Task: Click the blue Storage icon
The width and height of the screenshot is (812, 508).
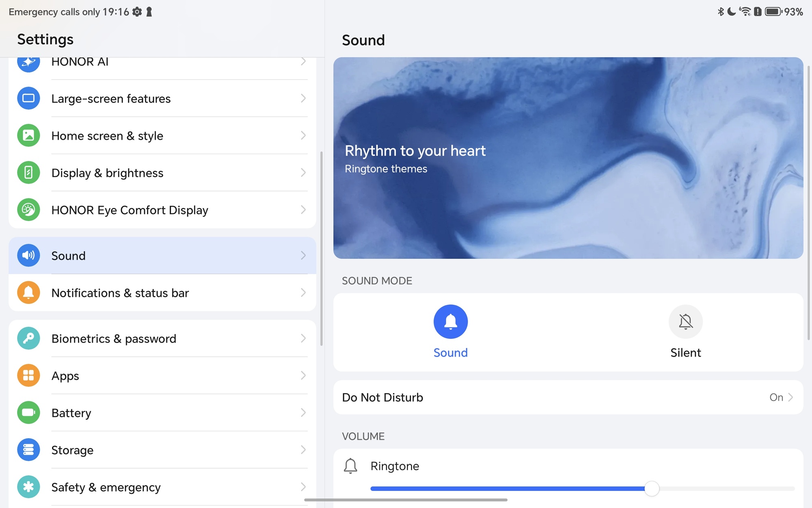Action: coord(28,449)
